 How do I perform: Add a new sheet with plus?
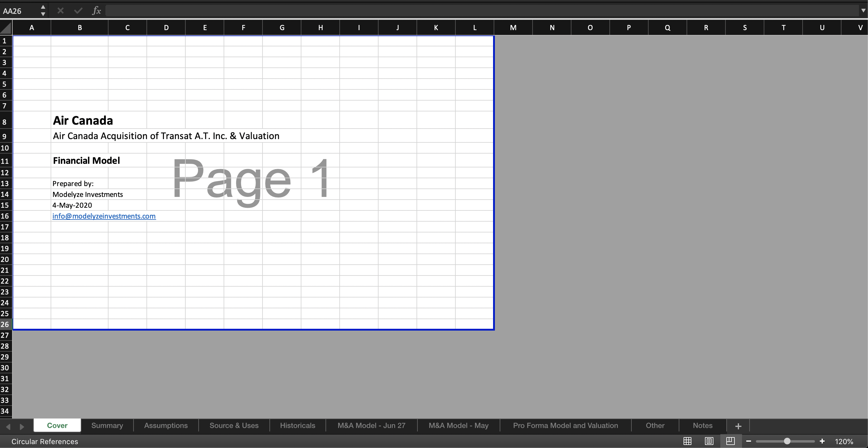pyautogui.click(x=738, y=426)
